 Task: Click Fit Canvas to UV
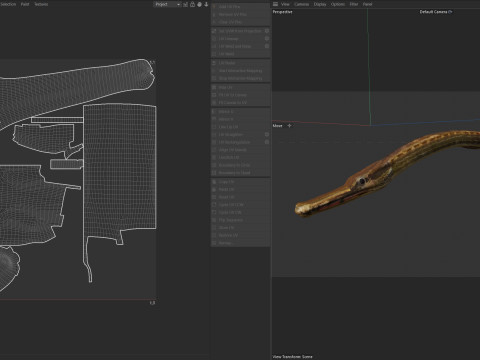pyautogui.click(x=240, y=103)
